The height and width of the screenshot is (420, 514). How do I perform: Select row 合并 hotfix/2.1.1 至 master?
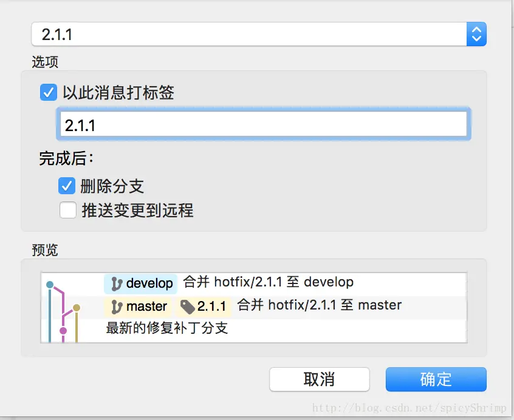click(254, 307)
